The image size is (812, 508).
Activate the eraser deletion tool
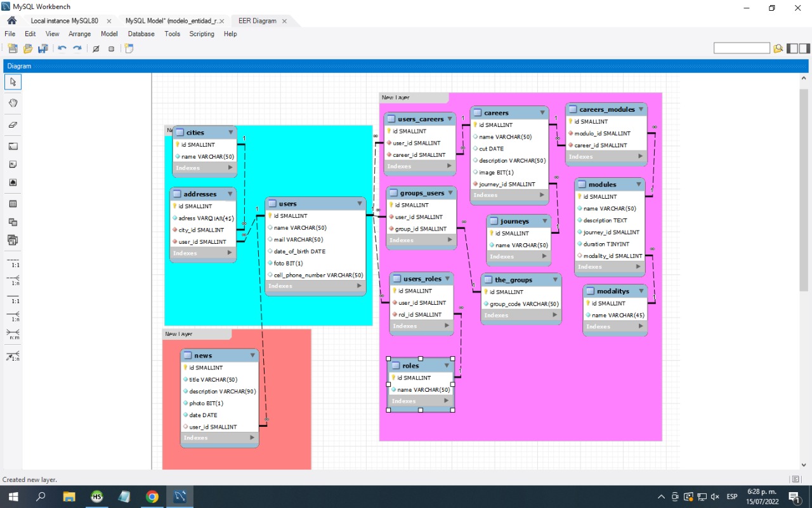coord(13,124)
